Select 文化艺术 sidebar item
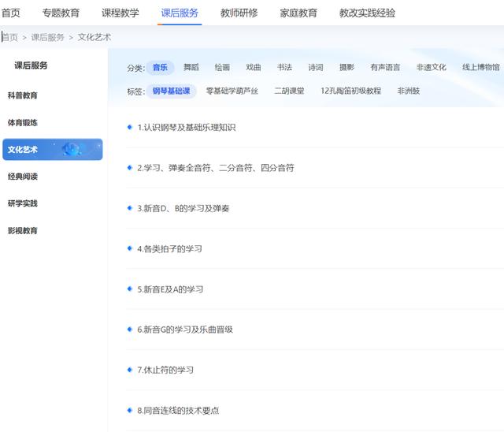The height and width of the screenshot is (432, 504). pyautogui.click(x=53, y=150)
